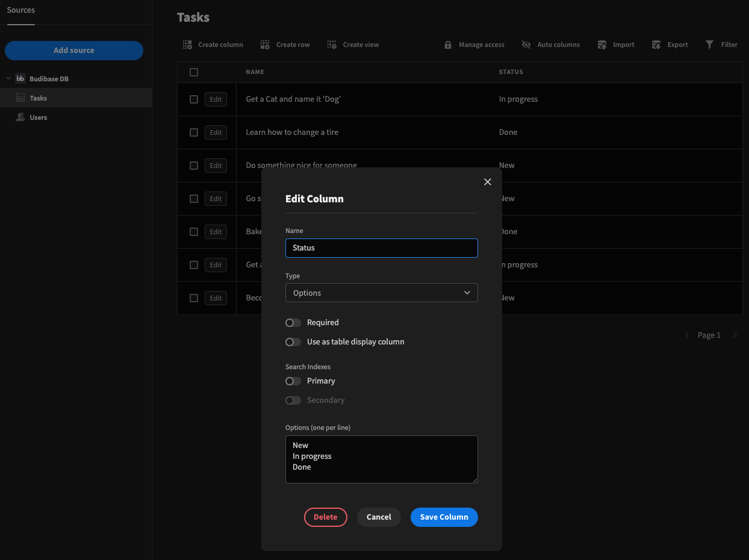Open the Users table in sidebar
749x560 pixels.
pos(38,117)
